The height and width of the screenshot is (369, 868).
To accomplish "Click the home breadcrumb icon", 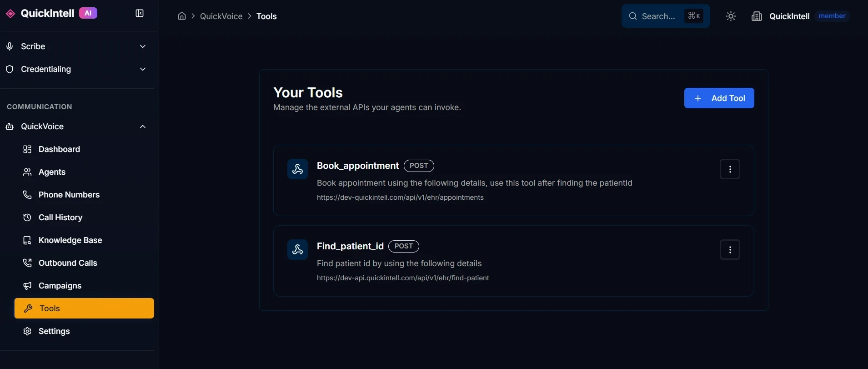I will pyautogui.click(x=182, y=16).
